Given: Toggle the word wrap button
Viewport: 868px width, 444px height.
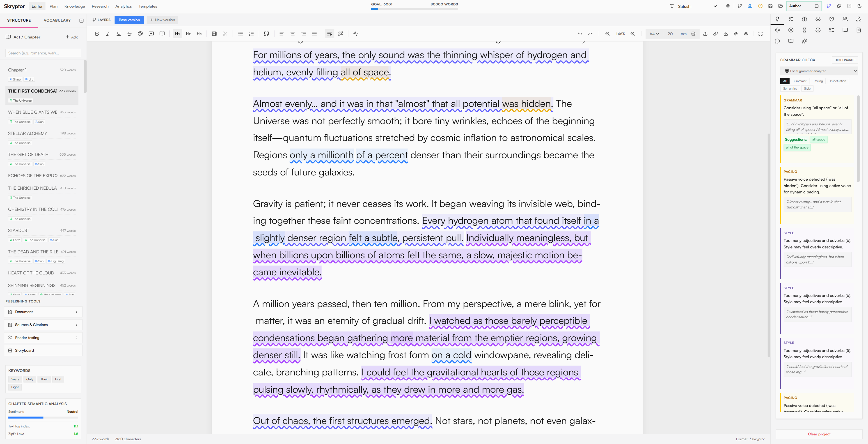Looking at the screenshot, I should pyautogui.click(x=330, y=34).
